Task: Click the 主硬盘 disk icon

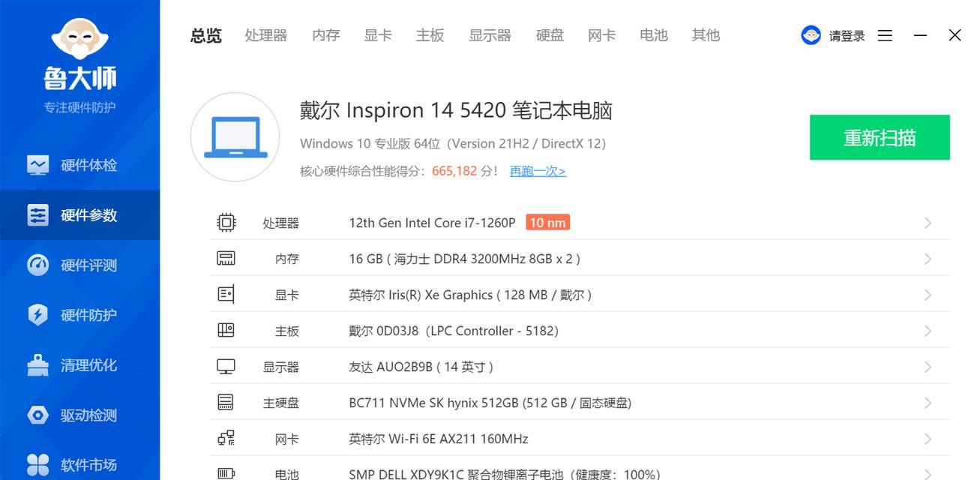Action: [x=226, y=403]
